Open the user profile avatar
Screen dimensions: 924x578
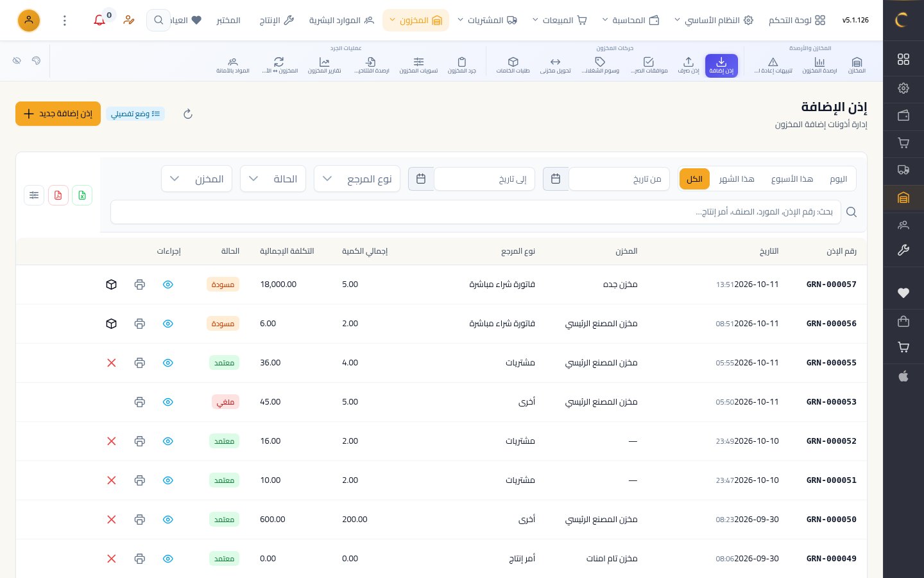click(29, 21)
